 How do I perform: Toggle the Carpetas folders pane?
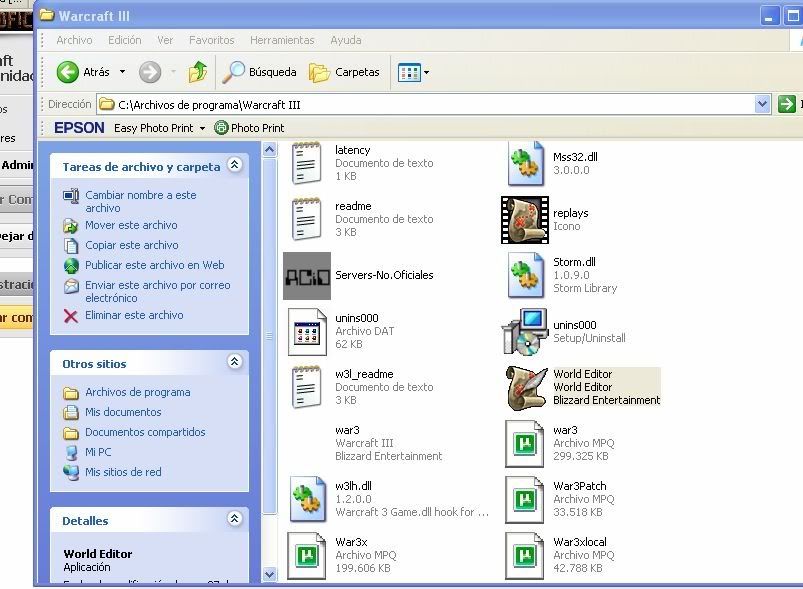(x=344, y=72)
